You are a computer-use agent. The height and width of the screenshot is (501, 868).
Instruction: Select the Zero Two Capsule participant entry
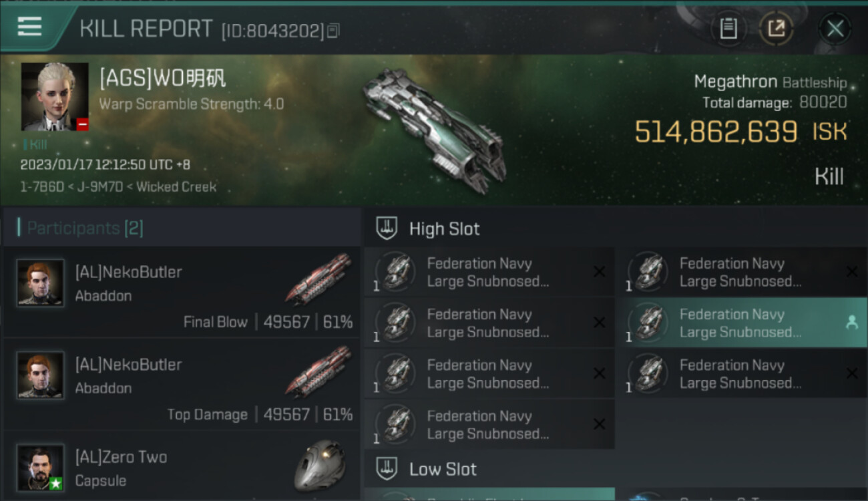[x=182, y=467]
